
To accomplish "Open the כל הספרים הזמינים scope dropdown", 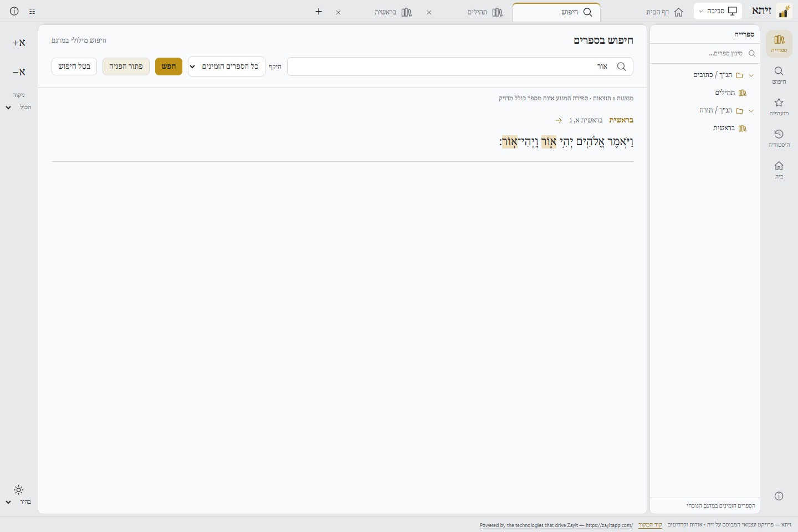I will coord(227,66).
